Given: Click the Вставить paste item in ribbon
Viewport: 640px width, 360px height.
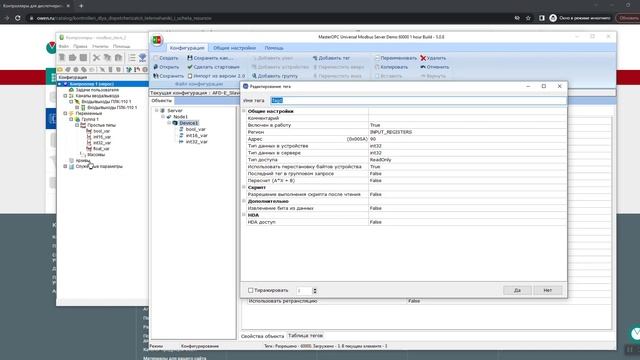Looking at the screenshot, I should [x=389, y=76].
